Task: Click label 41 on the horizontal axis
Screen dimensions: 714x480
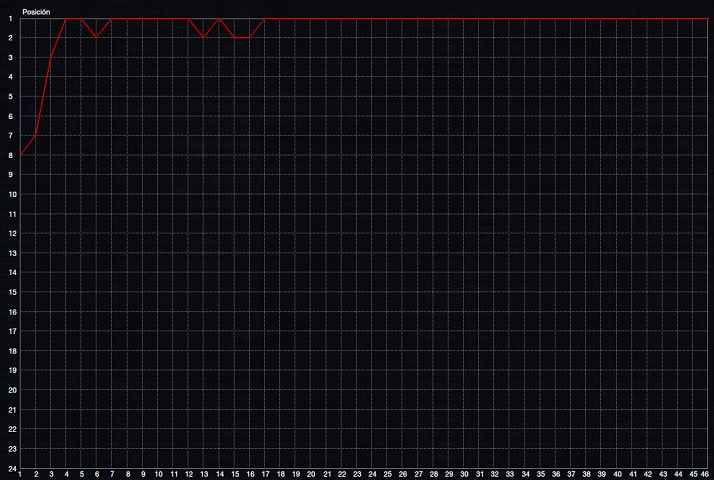Action: (633, 475)
